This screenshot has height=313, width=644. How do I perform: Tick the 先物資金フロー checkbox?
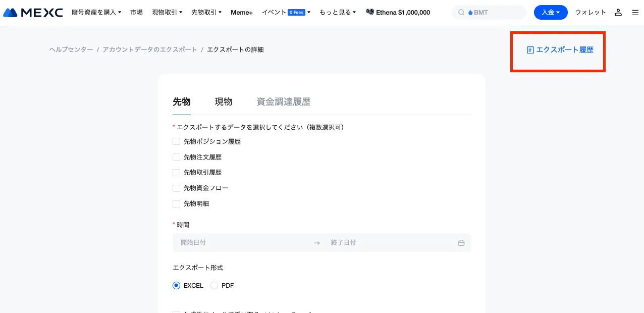click(x=177, y=188)
